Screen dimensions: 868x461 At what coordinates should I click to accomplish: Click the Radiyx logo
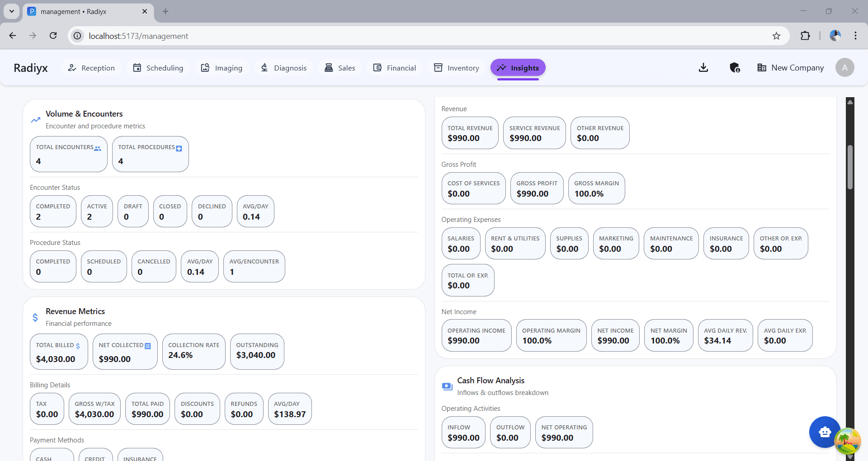[31, 68]
